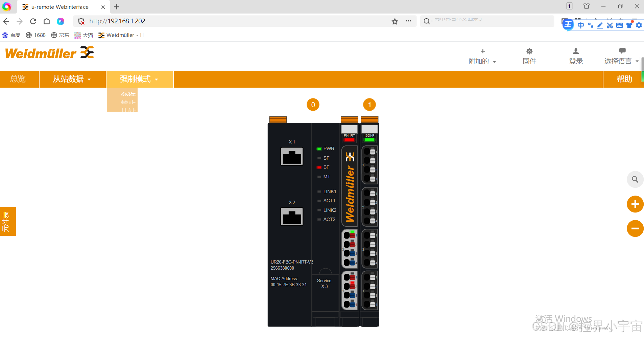Click the Service X3 port
Screen dimensions: 644x337
pos(325,284)
